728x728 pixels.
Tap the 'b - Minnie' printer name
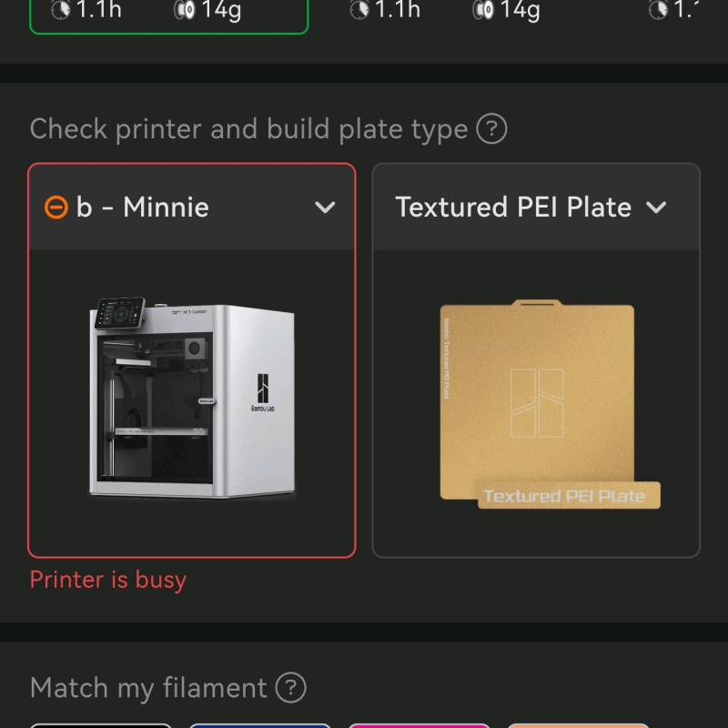143,207
